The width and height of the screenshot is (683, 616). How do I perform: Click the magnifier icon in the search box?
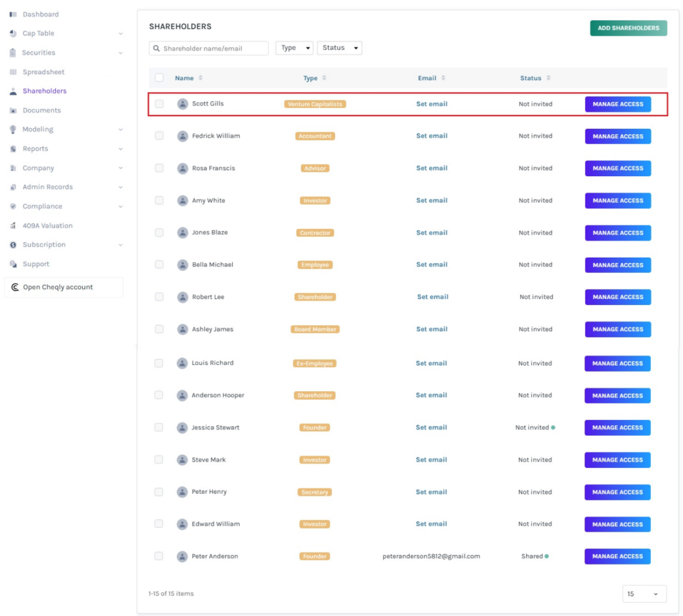click(155, 47)
